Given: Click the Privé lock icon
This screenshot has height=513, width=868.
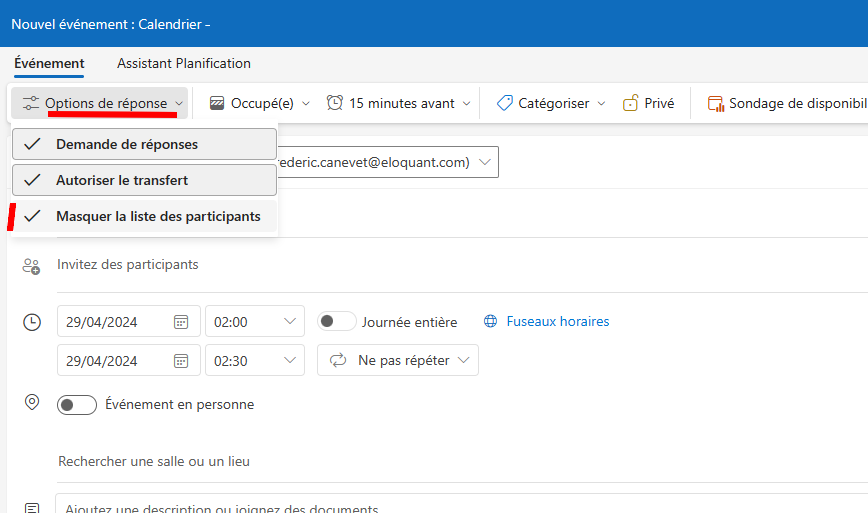Looking at the screenshot, I should pos(631,103).
